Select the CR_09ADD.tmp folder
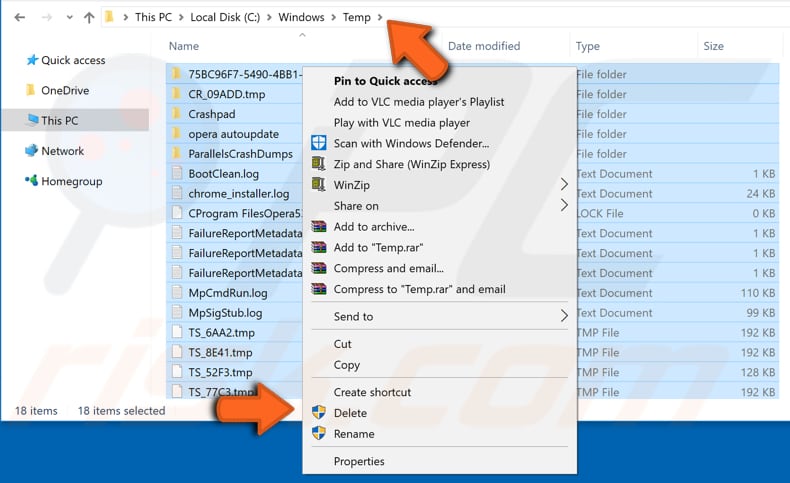This screenshot has height=483, width=790. click(x=227, y=94)
